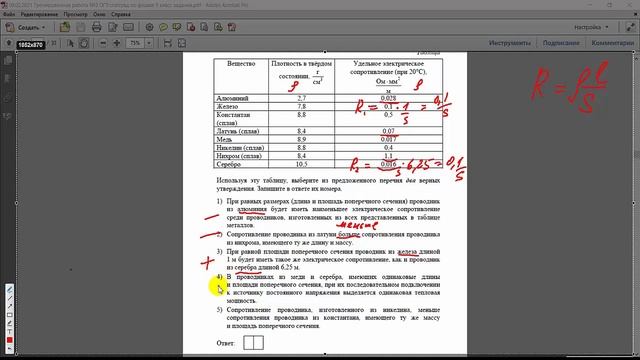Click the email envelope icon
The image size is (640, 360).
pos(128,27)
